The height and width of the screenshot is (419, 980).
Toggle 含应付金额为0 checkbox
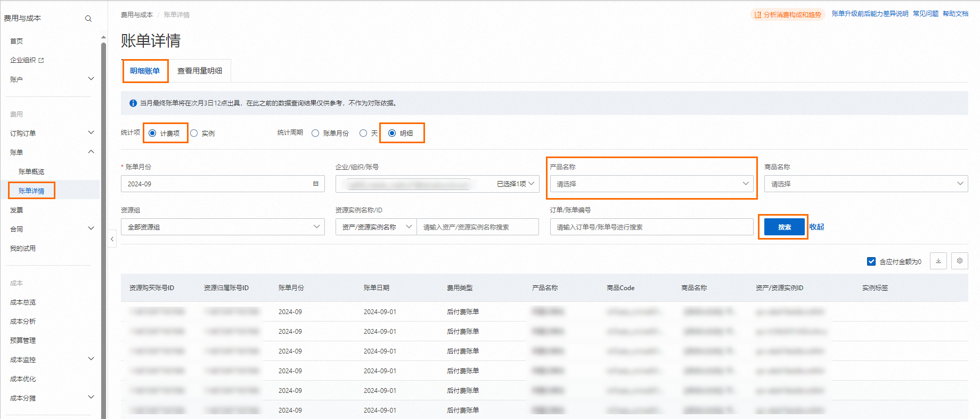[871, 261]
